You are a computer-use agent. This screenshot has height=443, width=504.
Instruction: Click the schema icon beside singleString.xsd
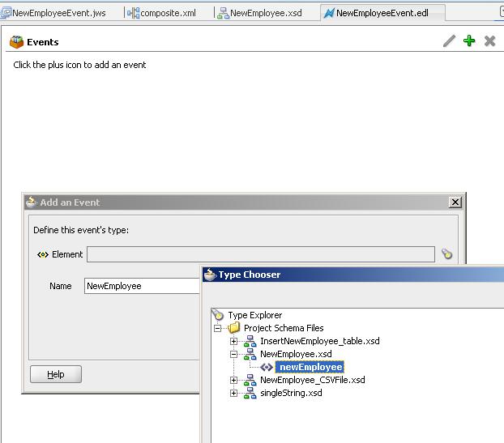click(250, 393)
